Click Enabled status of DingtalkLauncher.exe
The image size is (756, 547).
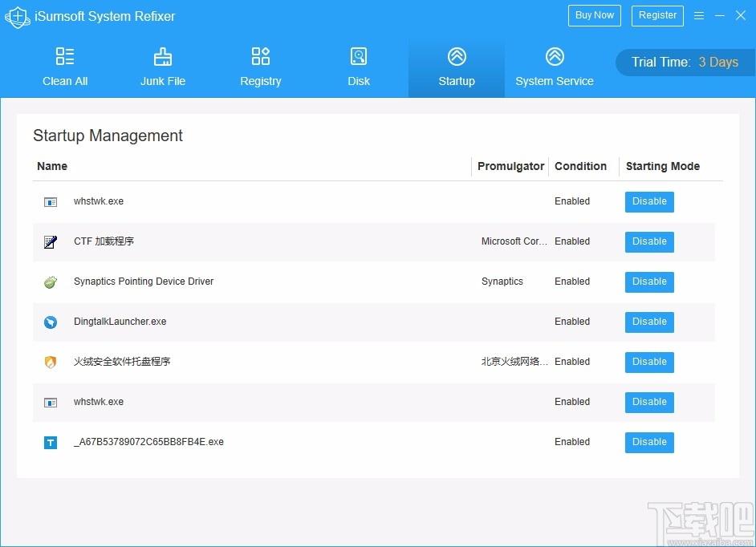572,322
